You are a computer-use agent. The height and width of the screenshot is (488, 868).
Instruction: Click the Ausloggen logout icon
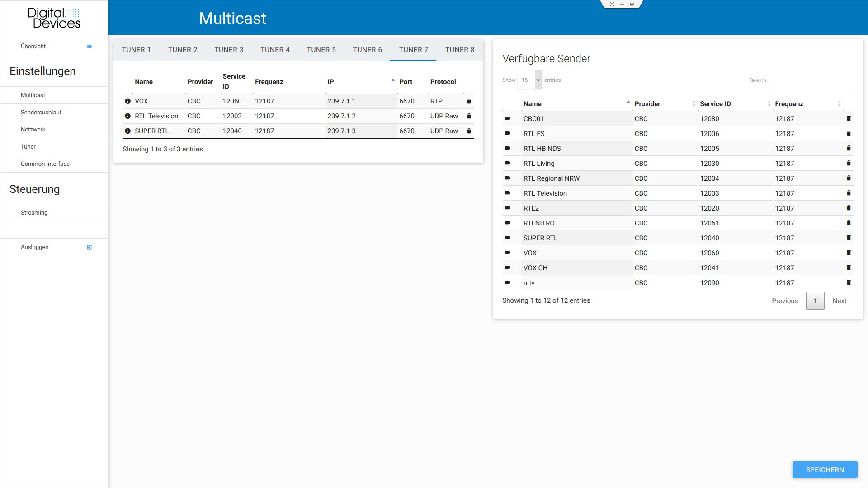click(89, 247)
